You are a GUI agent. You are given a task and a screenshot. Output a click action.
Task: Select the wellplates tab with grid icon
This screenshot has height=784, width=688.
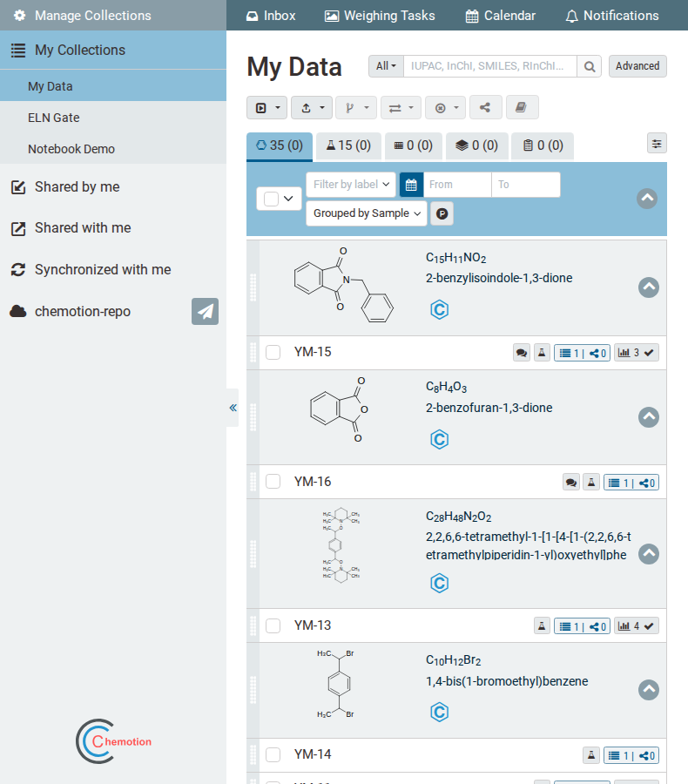click(414, 145)
